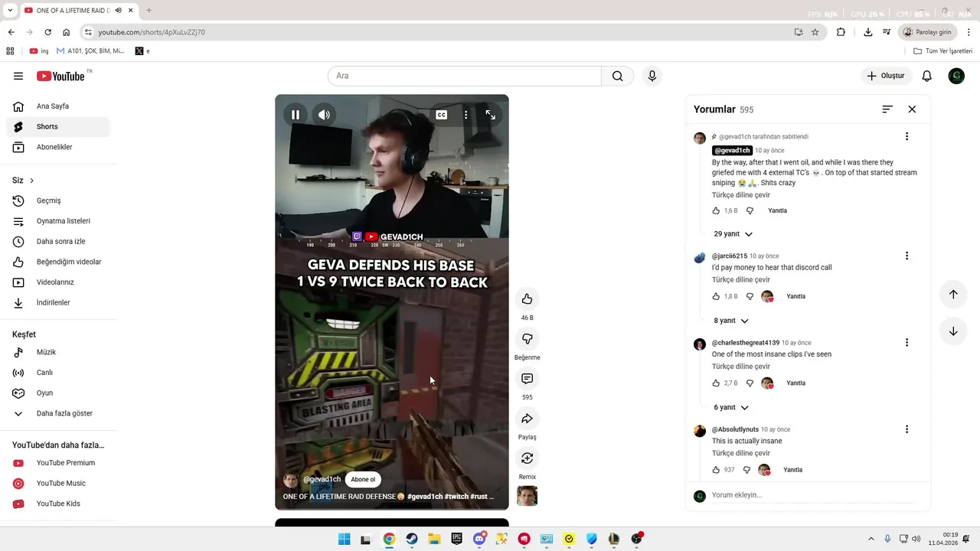Translate @jarcii6215's comment to Turkish
The height and width of the screenshot is (551, 980).
coord(741,280)
